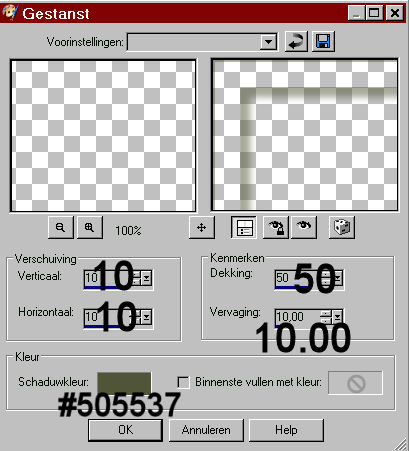The image size is (409, 451).
Task: Expand the Horizontaal value slider arrow
Action: pos(147,317)
